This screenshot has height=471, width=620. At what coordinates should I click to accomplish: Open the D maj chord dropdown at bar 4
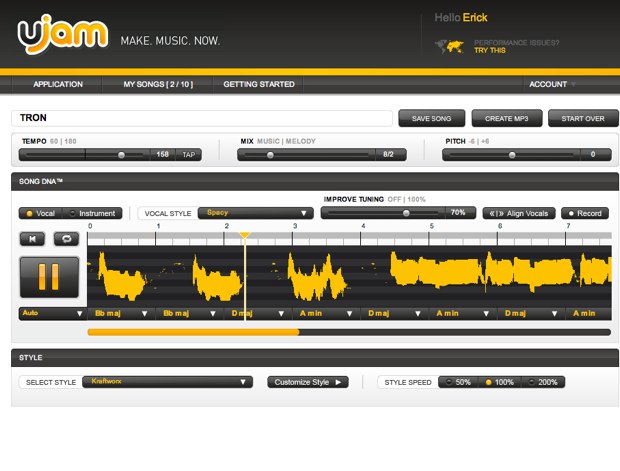[395, 314]
